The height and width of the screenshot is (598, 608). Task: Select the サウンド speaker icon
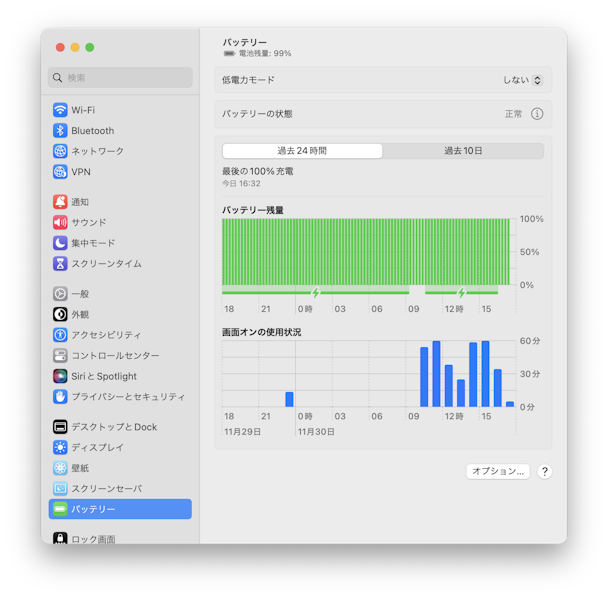click(x=60, y=222)
